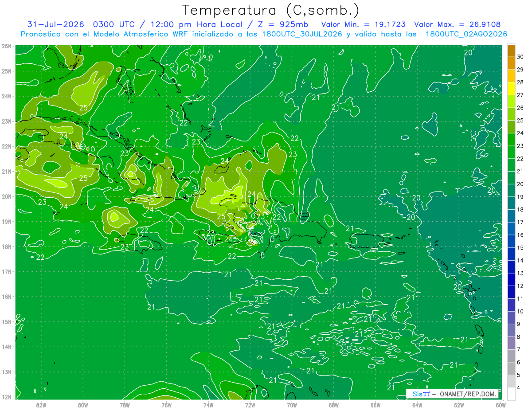Click the '21N' latitude axis label
Image resolution: width=532 pixels, height=411 pixels.
(x=7, y=171)
